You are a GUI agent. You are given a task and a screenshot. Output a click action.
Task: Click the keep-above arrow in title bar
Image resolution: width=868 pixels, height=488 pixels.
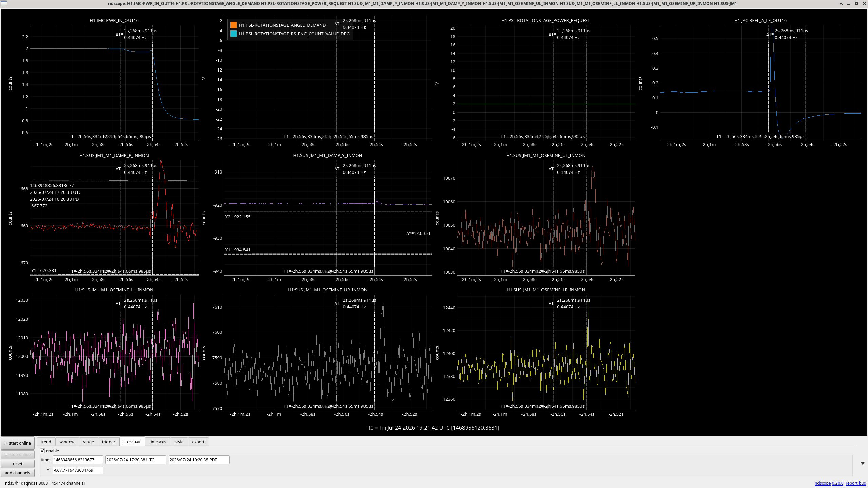click(841, 3)
